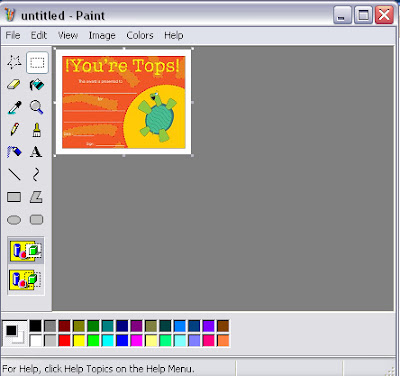Close the Paint window
The width and height of the screenshot is (400, 376).
coord(384,15)
